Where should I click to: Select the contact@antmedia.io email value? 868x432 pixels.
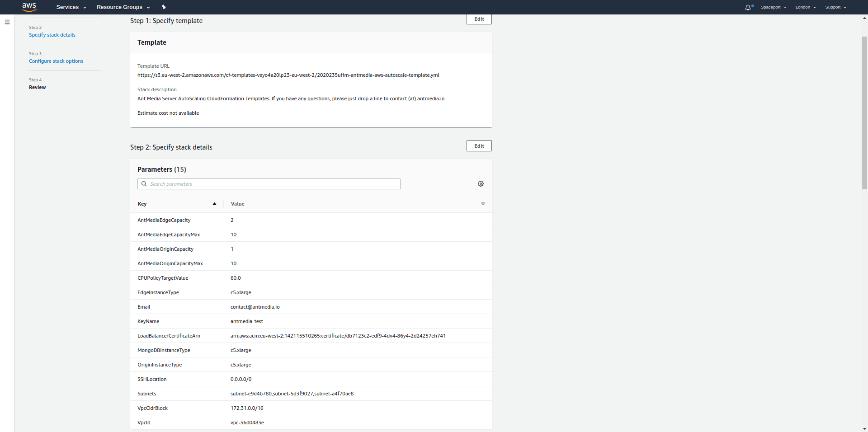255,307
